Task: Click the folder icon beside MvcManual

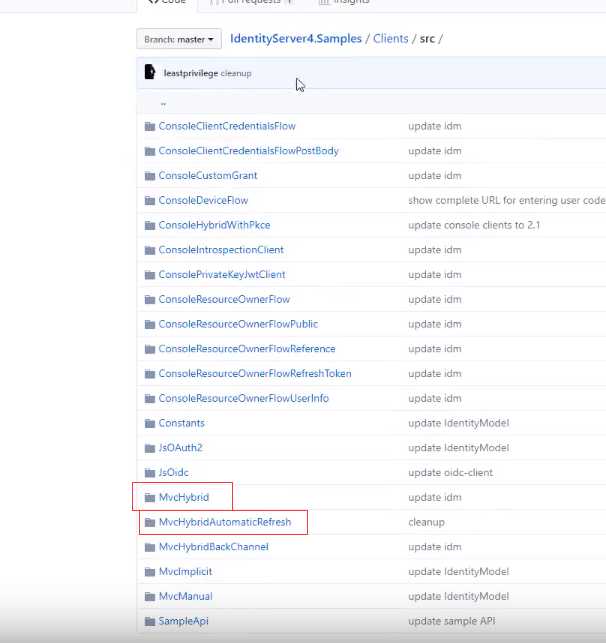Action: click(150, 596)
